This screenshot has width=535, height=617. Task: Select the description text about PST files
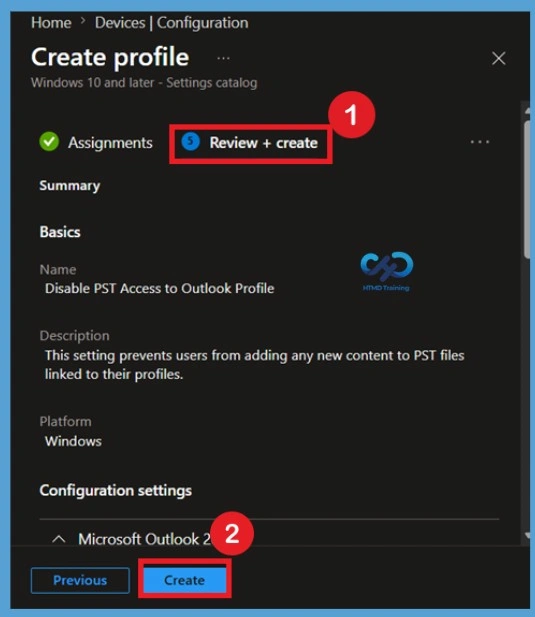pos(255,365)
